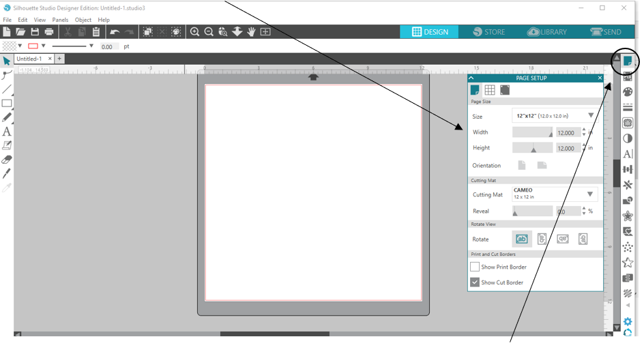Open the Text Style panel
The height and width of the screenshot is (352, 644).
click(x=628, y=154)
